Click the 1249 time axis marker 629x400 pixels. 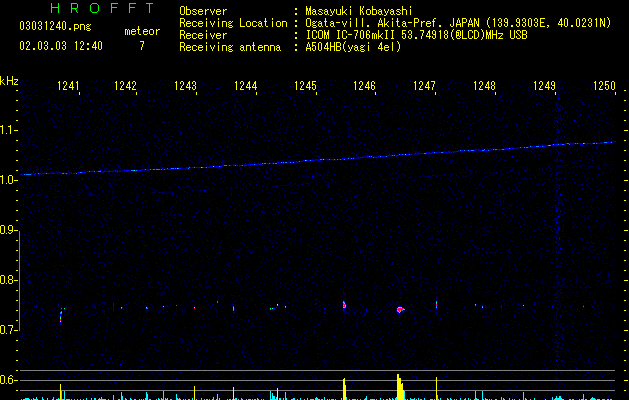544,86
